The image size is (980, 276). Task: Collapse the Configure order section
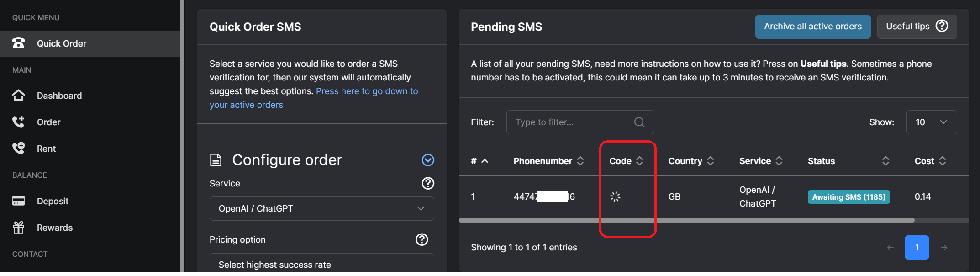point(428,160)
